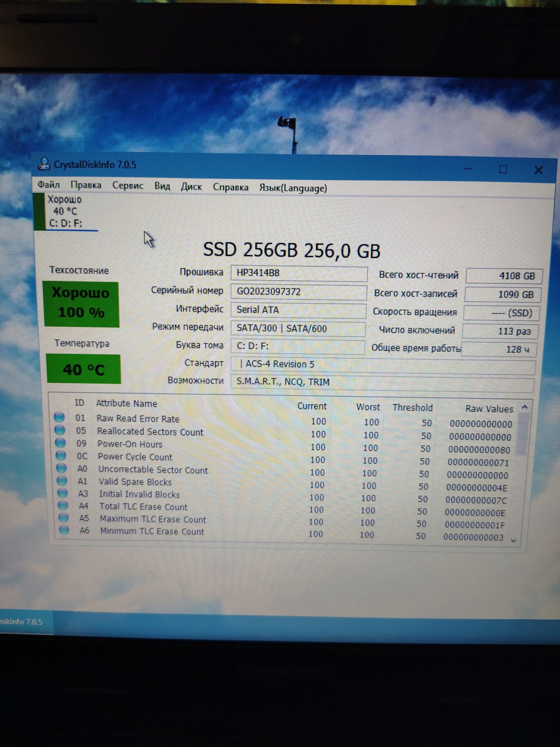
Task: Click the drive letter field under Буква тома
Action: pos(297,346)
